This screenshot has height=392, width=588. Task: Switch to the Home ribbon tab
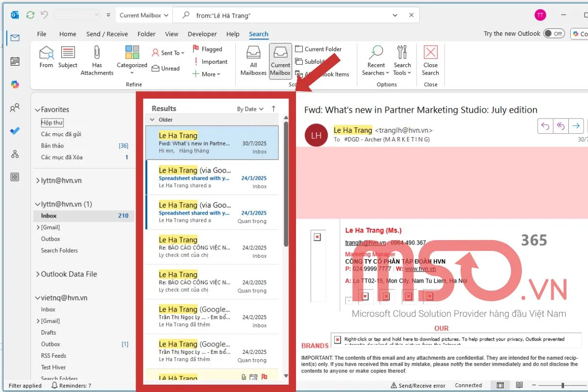(68, 34)
